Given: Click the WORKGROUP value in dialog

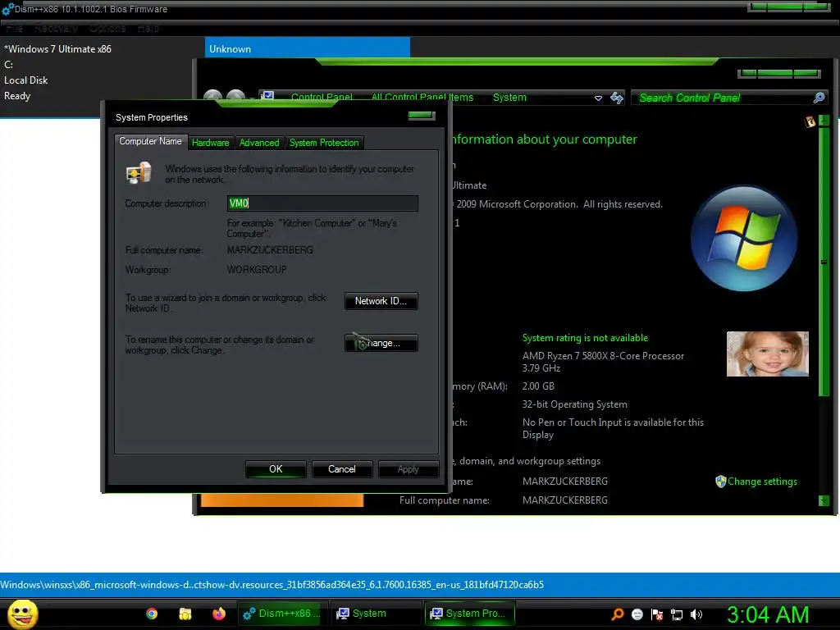Looking at the screenshot, I should (257, 269).
